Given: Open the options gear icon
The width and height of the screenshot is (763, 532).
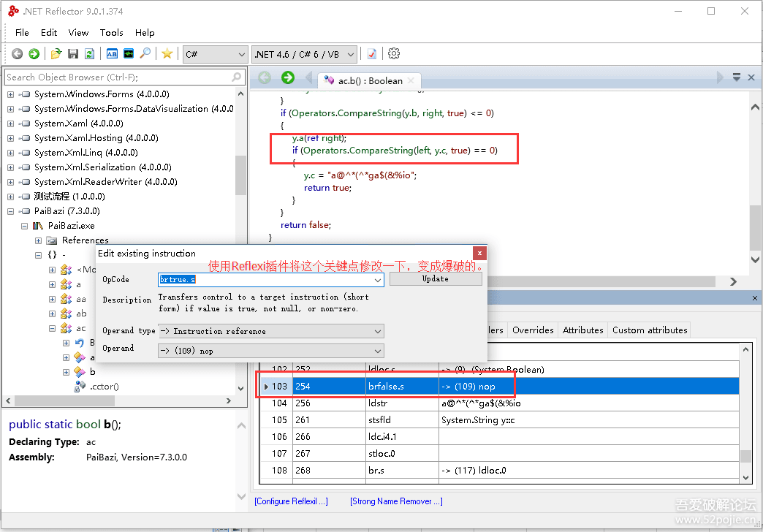Looking at the screenshot, I should [x=394, y=53].
